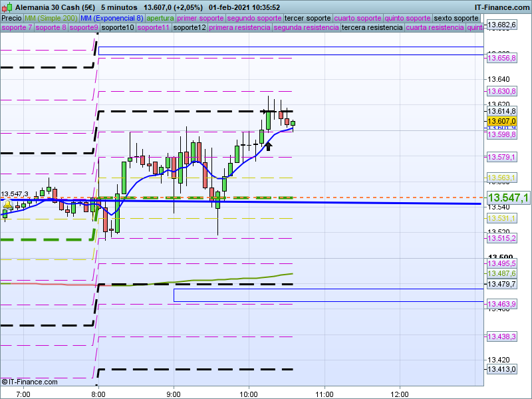Click the current price tag 13.607,0 on axis
Viewport: 532px width, 399px height.
501,121
